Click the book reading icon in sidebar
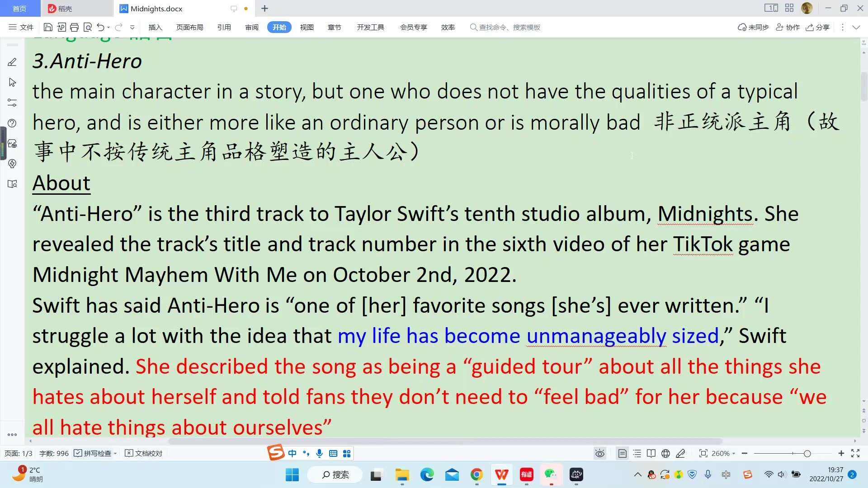 click(12, 184)
